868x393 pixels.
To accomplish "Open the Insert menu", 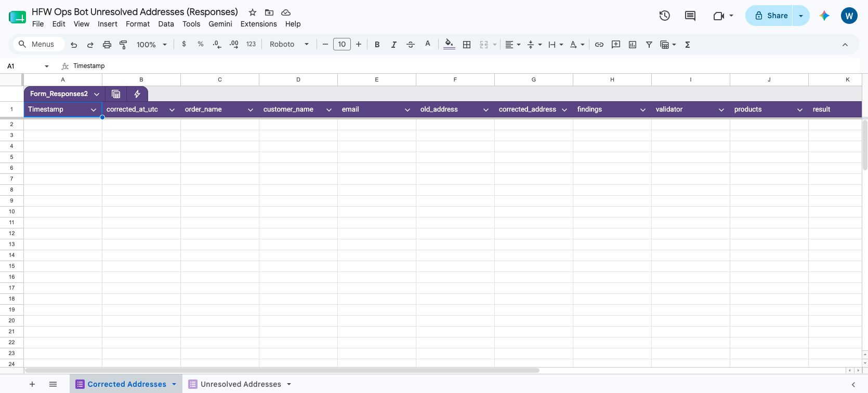I will (108, 24).
